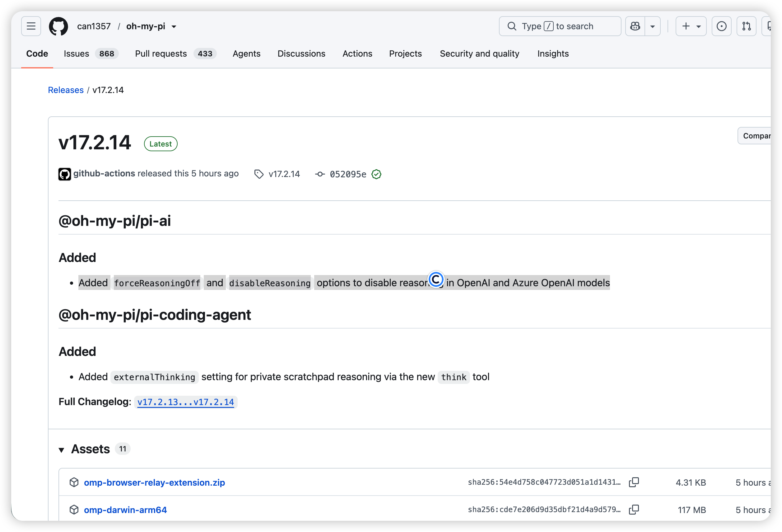The width and height of the screenshot is (782, 532).
Task: Open the Insights tab
Action: pos(553,54)
